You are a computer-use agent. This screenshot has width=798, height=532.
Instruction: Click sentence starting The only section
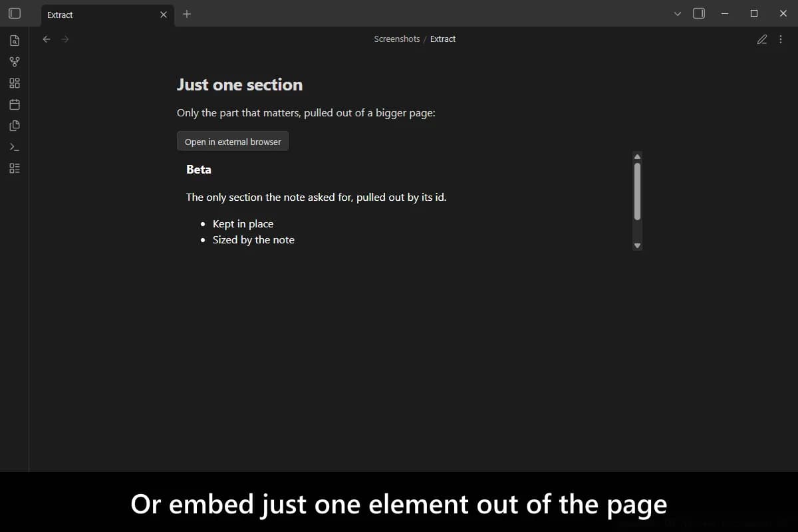click(x=317, y=198)
